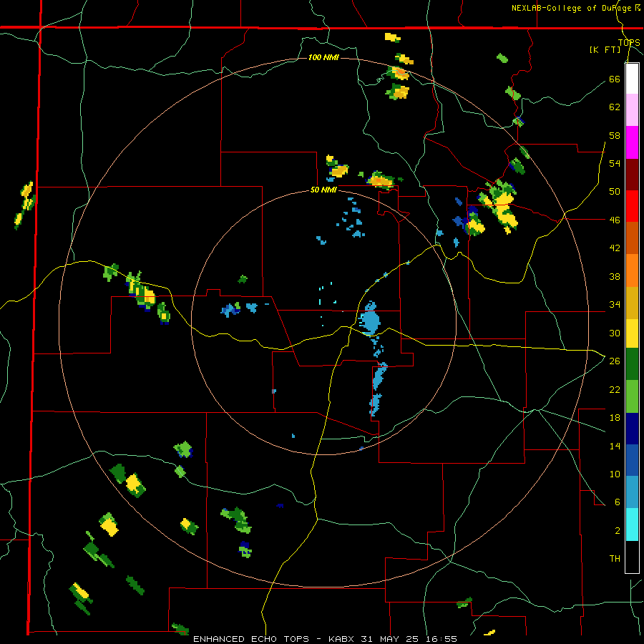This screenshot has width=644, height=644.
Task: Click the navy blue legend band
Action: 632,429
